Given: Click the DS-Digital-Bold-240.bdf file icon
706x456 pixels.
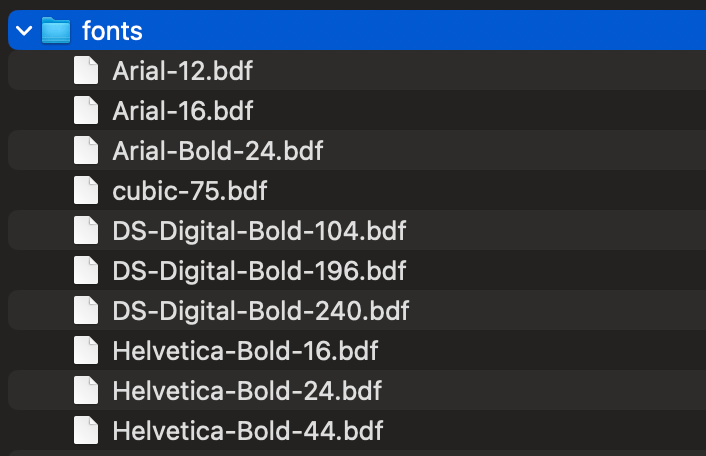Looking at the screenshot, I should [87, 310].
